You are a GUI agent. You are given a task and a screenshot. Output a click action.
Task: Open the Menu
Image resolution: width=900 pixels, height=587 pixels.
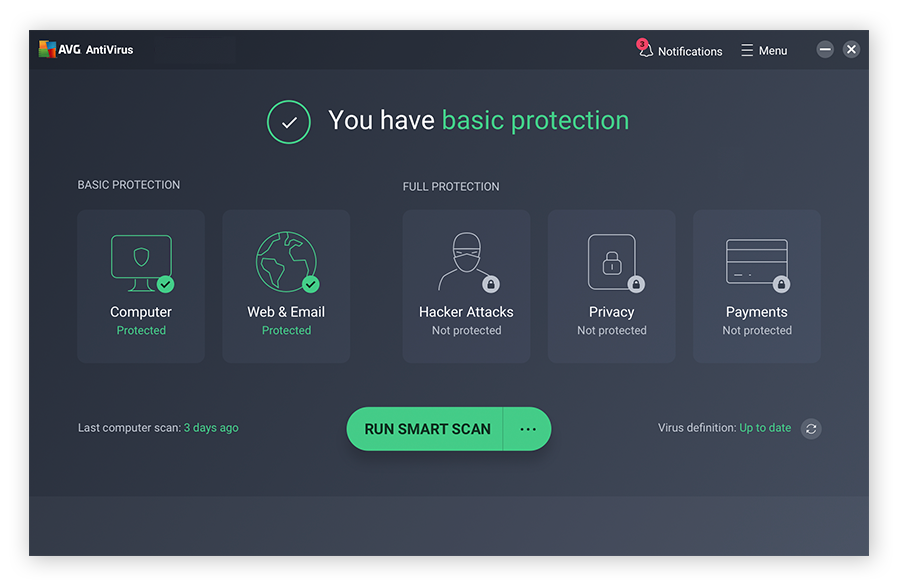pyautogui.click(x=763, y=50)
